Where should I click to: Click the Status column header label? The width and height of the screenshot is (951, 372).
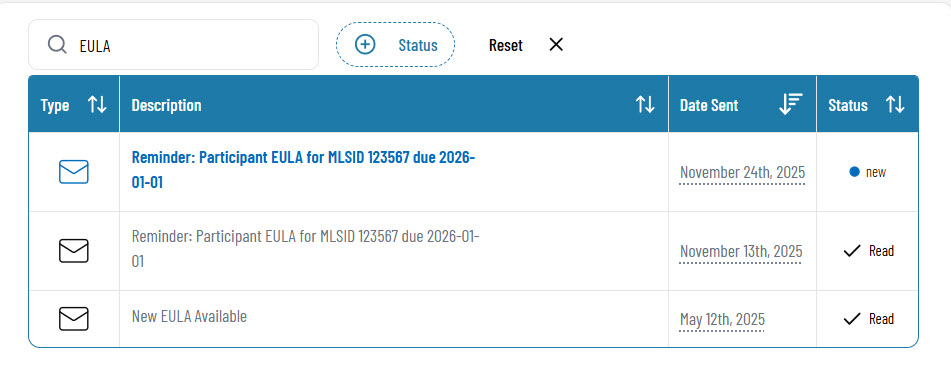pyautogui.click(x=848, y=105)
